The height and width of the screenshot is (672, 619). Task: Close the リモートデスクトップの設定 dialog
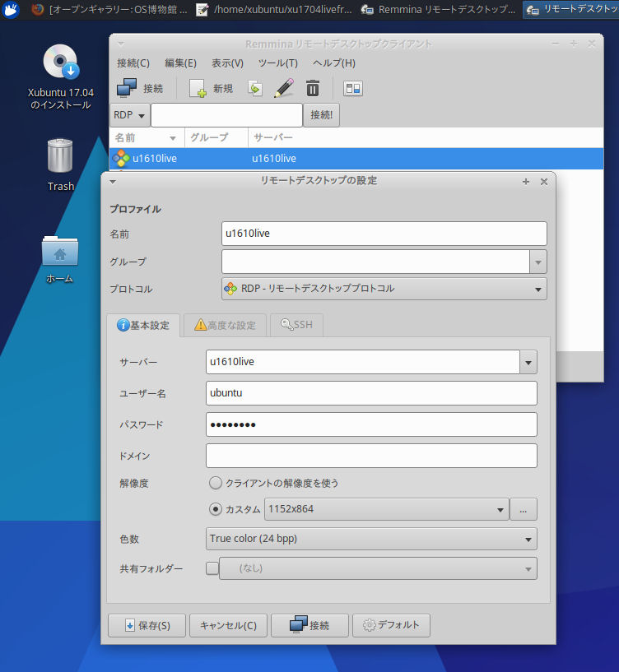(544, 182)
